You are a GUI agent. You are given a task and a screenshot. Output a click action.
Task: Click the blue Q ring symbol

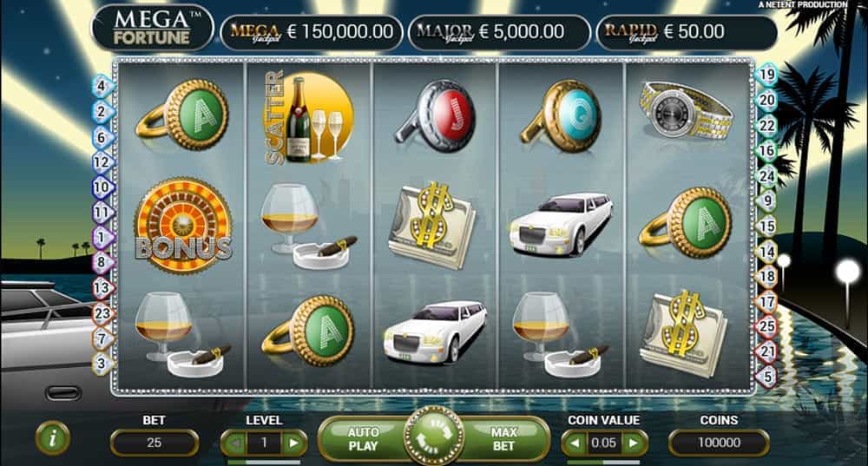coord(561,116)
